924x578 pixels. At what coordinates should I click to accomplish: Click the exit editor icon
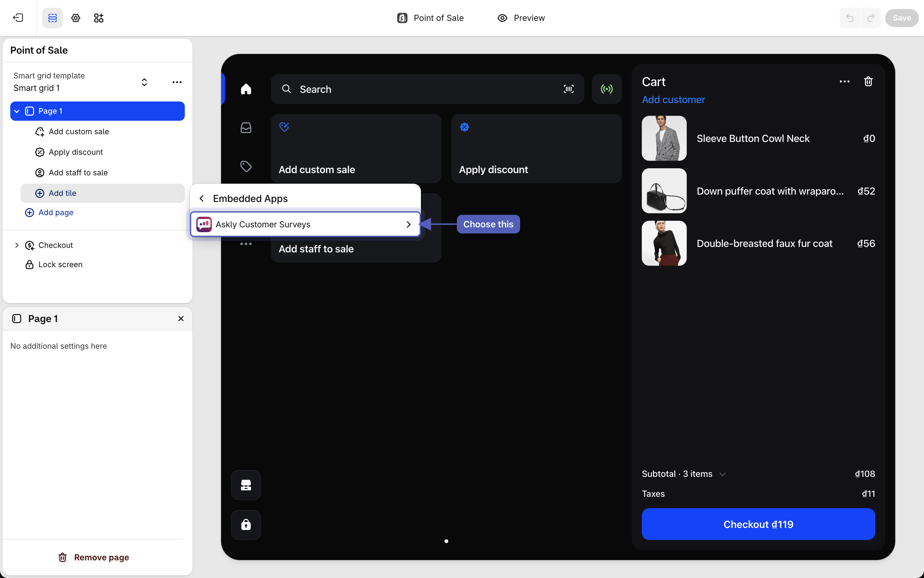click(x=18, y=18)
